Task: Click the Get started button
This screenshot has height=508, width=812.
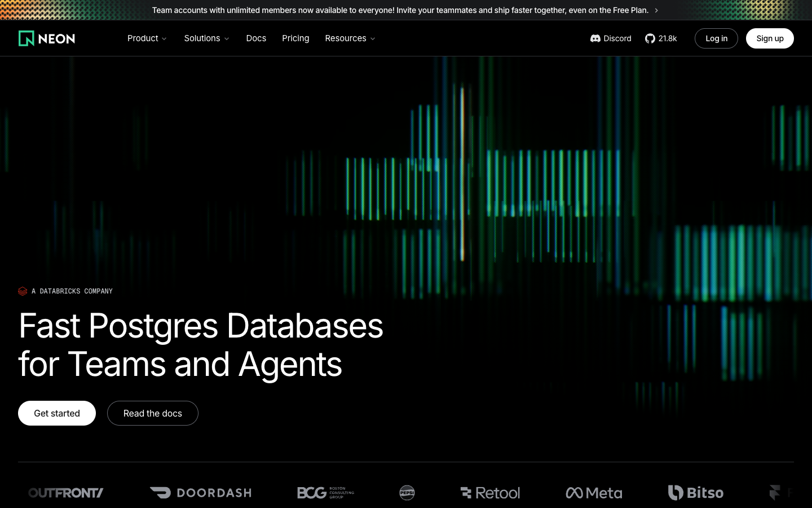Action: coord(57,413)
